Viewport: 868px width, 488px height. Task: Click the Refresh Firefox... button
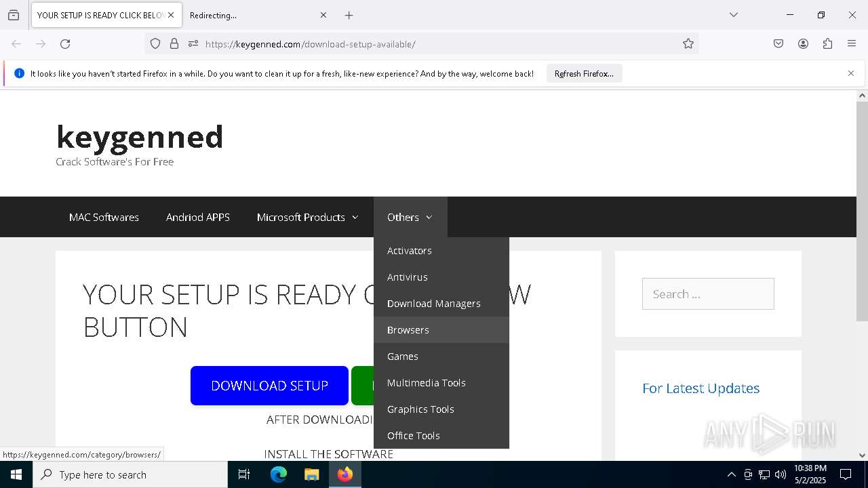(x=584, y=74)
